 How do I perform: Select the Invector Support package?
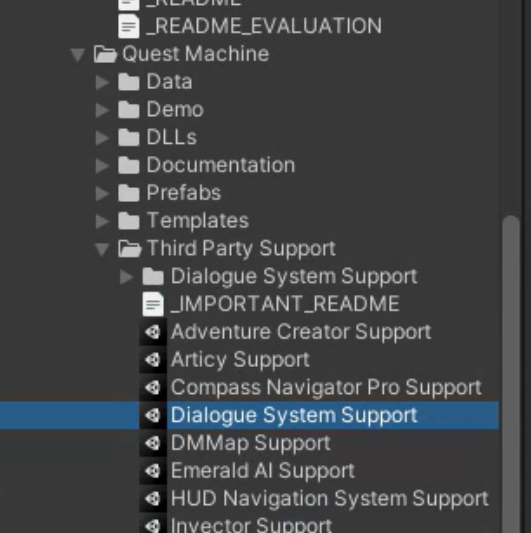coord(252,525)
